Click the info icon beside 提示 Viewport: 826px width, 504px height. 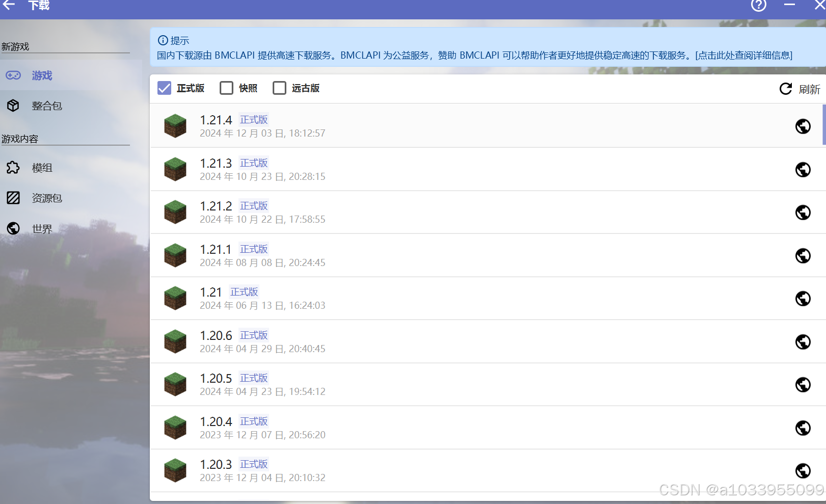click(163, 40)
